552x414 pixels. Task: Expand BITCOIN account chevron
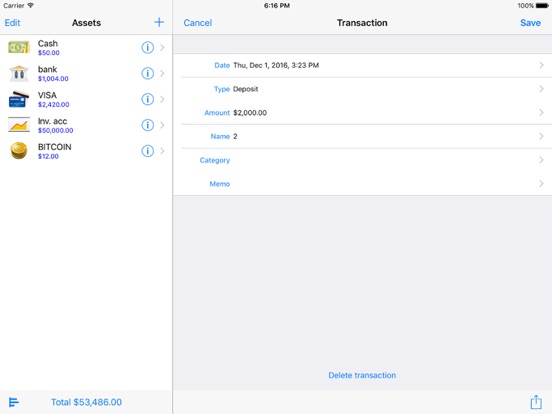pos(162,151)
